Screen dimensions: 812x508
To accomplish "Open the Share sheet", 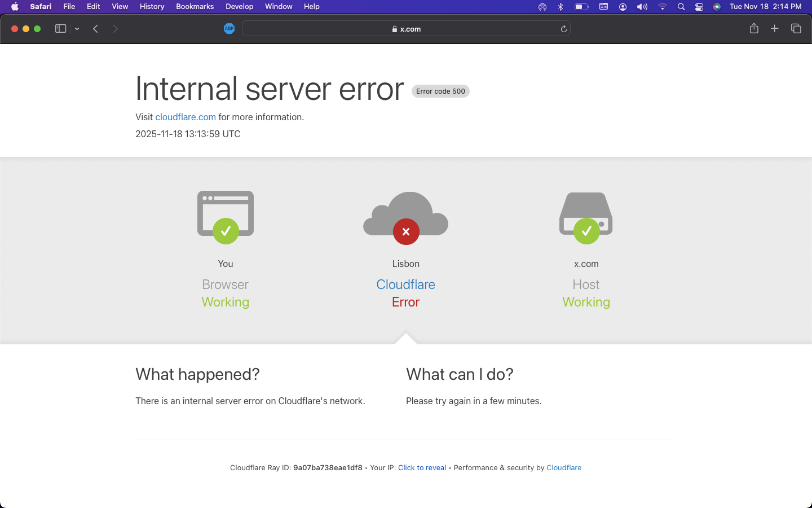I will (x=754, y=28).
